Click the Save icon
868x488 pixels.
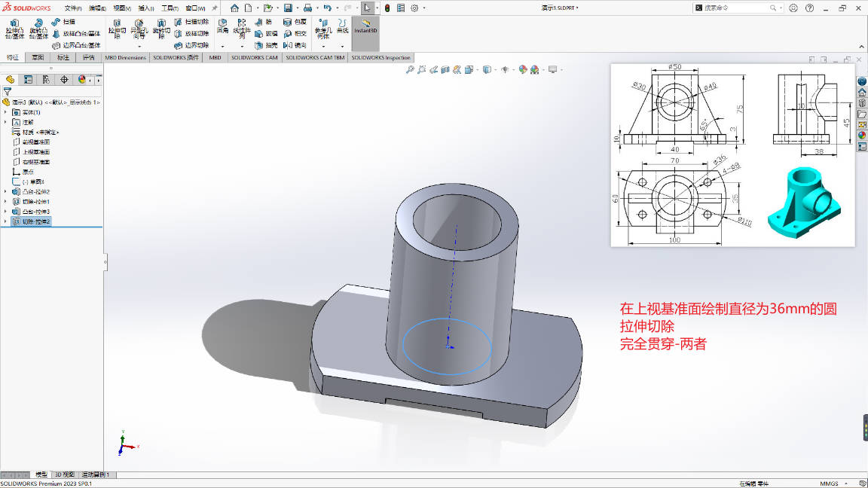click(288, 8)
